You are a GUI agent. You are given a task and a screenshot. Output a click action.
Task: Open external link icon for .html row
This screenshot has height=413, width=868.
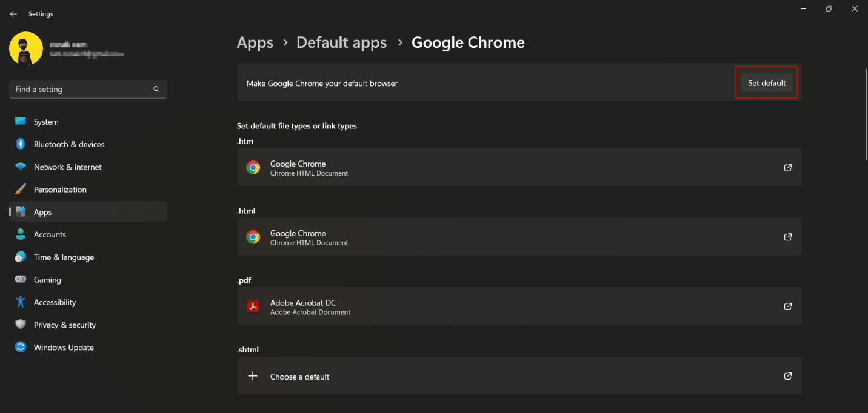coord(787,237)
